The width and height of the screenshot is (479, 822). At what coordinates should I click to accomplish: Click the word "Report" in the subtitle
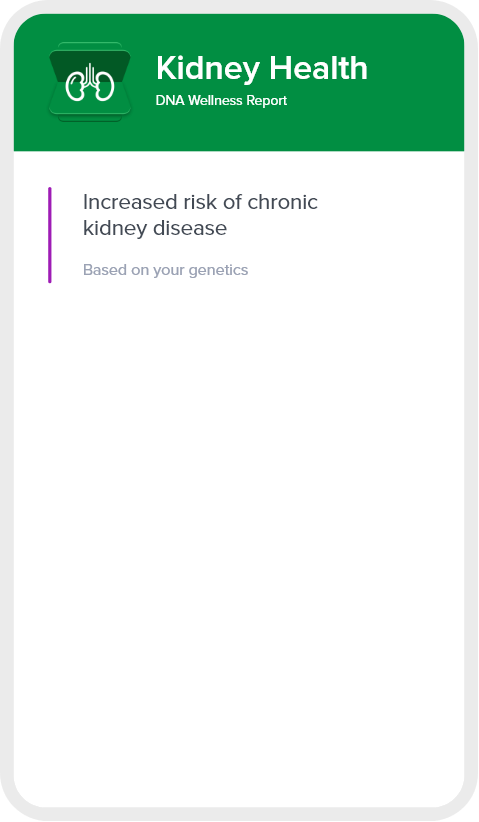(x=267, y=101)
